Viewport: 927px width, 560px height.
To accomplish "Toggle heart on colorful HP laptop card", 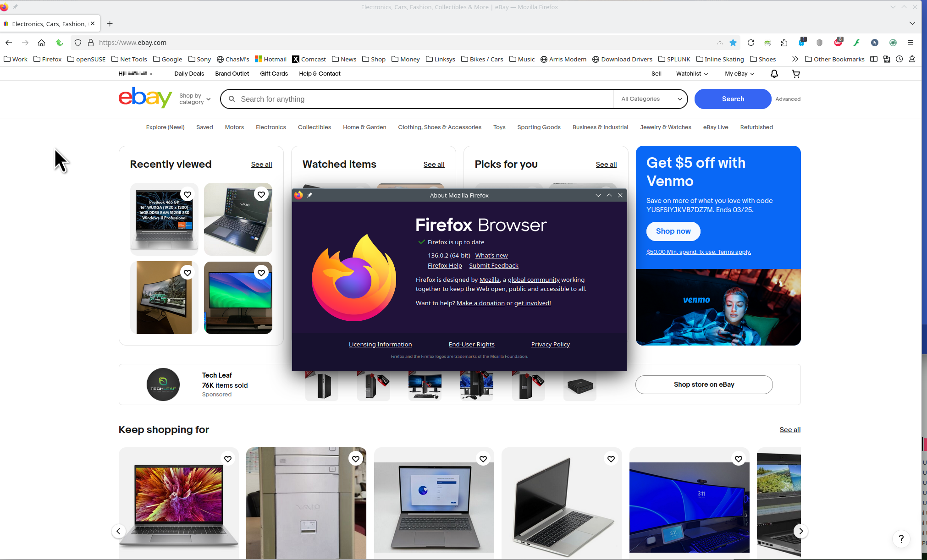I will click(228, 459).
